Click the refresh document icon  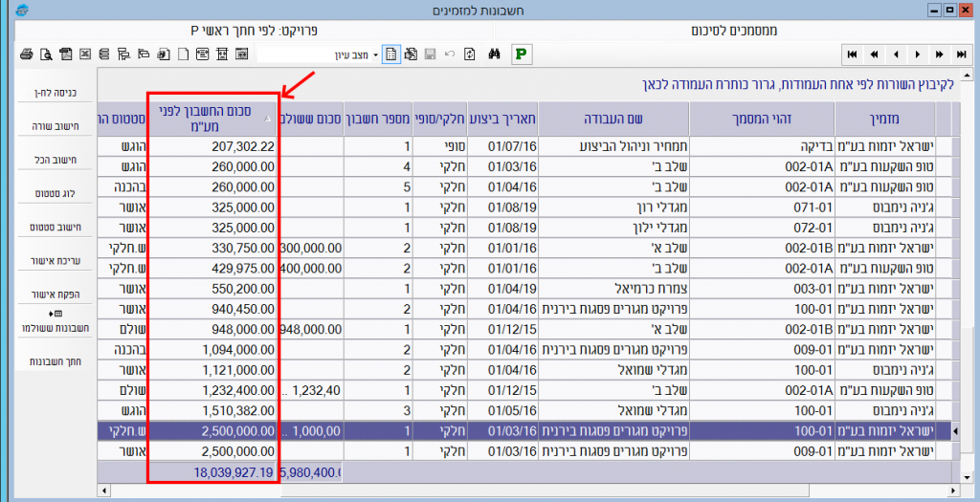469,55
